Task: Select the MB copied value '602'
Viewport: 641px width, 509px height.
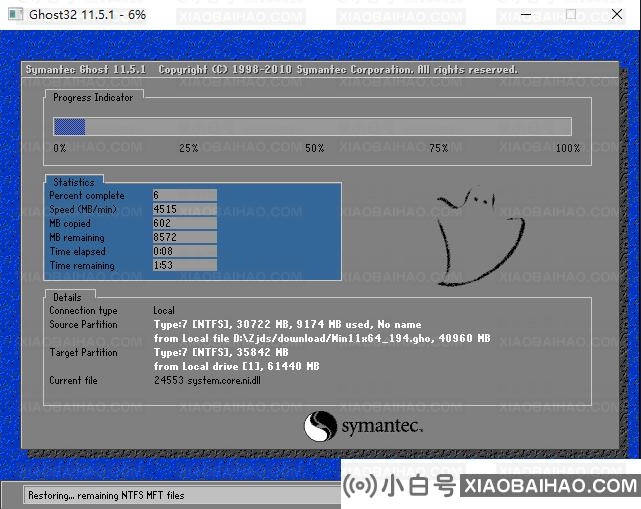Action: pyautogui.click(x=184, y=223)
